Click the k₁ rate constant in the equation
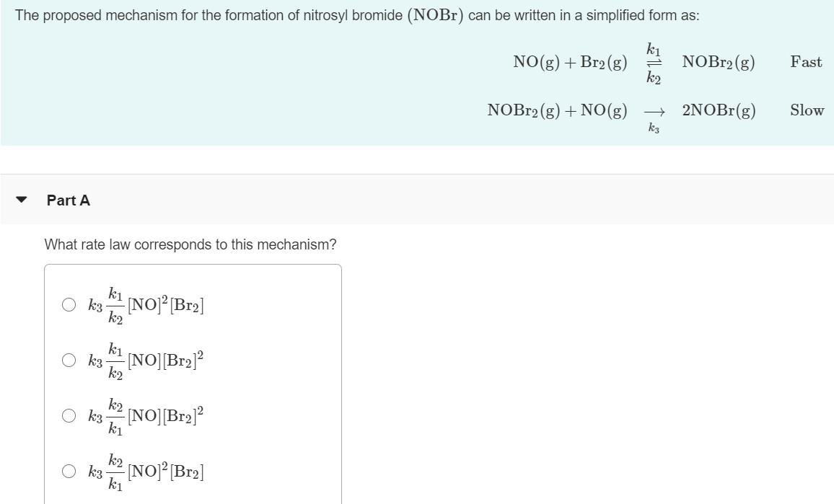This screenshot has width=834, height=504. click(x=652, y=49)
